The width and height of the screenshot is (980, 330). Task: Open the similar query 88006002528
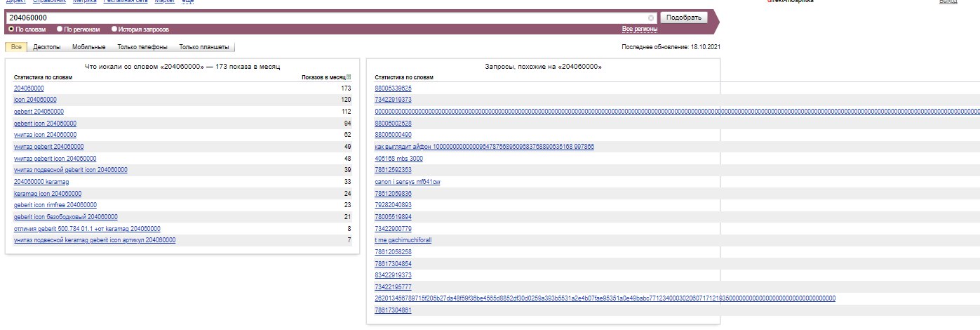click(394, 124)
